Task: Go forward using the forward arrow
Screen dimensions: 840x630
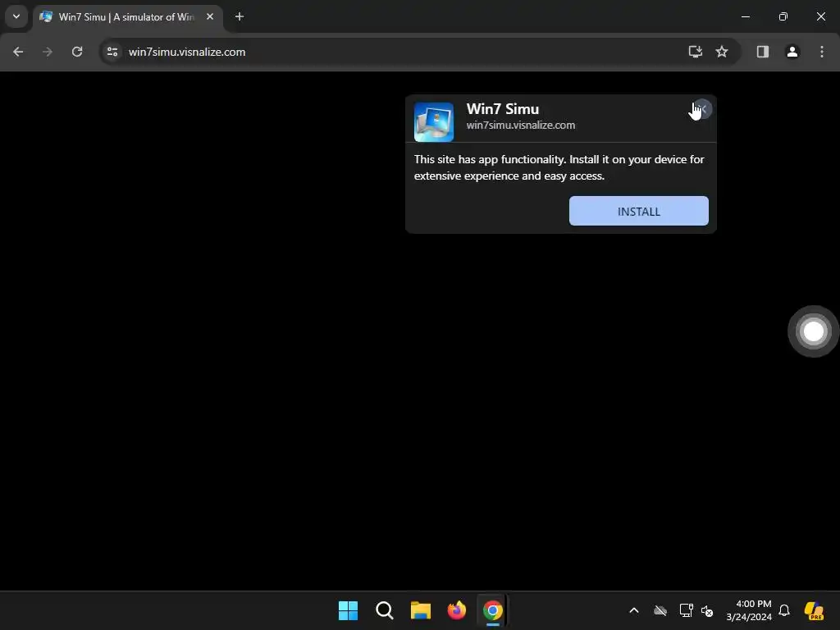Action: point(48,52)
